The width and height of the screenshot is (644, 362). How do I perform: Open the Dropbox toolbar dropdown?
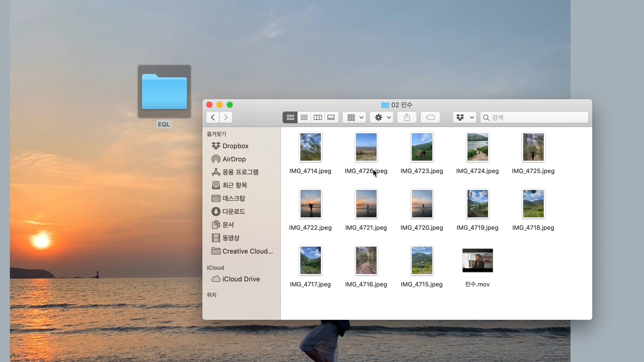464,117
